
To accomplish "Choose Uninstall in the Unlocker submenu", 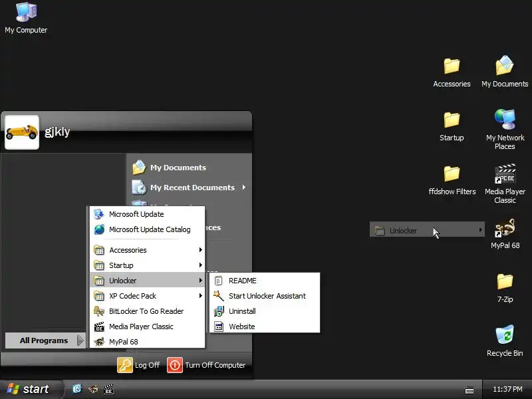I will [265, 311].
